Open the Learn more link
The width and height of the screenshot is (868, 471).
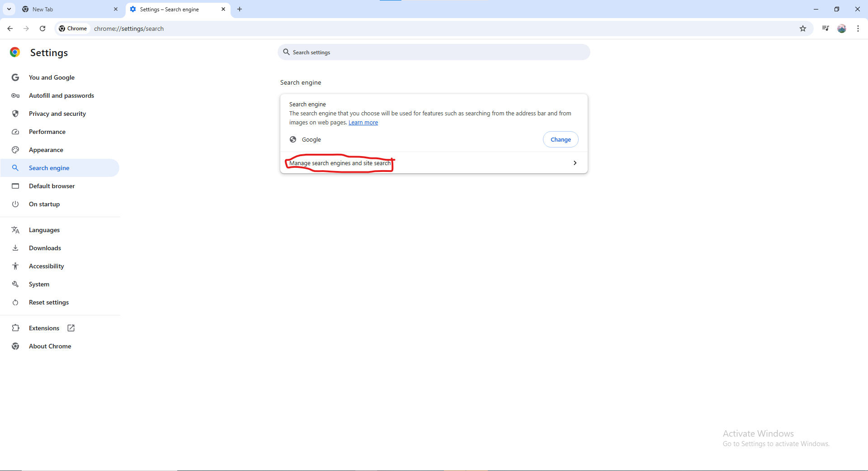pyautogui.click(x=363, y=122)
